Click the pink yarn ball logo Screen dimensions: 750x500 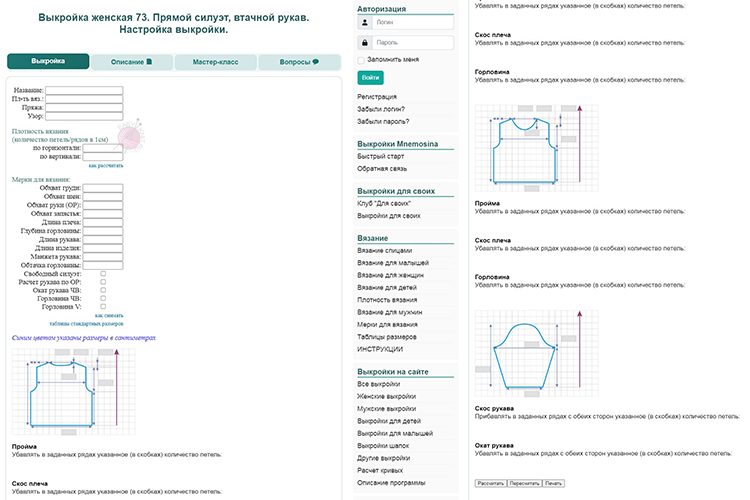click(130, 137)
